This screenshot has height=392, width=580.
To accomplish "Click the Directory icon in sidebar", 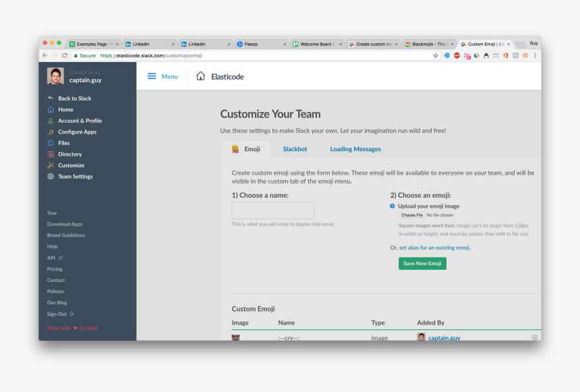I will (x=51, y=154).
